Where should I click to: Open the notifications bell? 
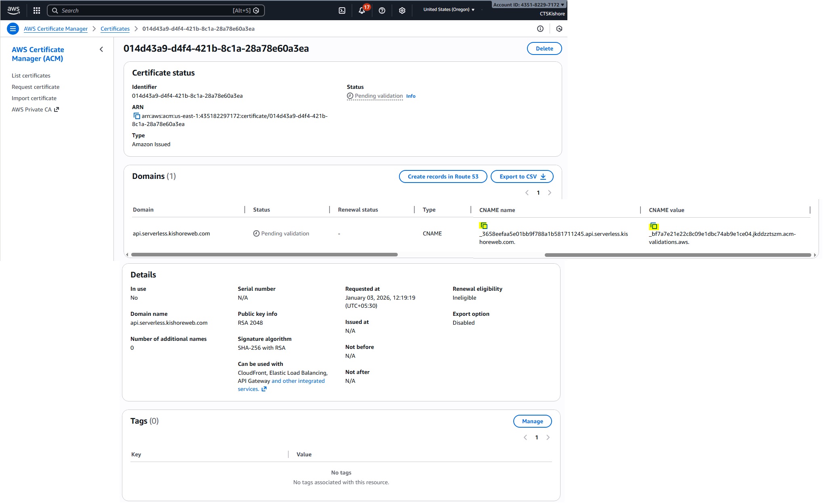pos(362,10)
